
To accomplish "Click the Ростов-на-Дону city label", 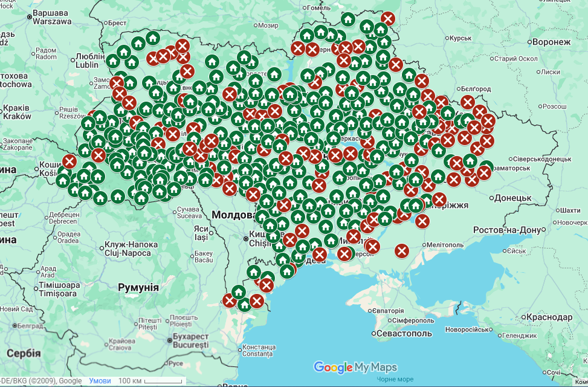I will pos(507,230).
